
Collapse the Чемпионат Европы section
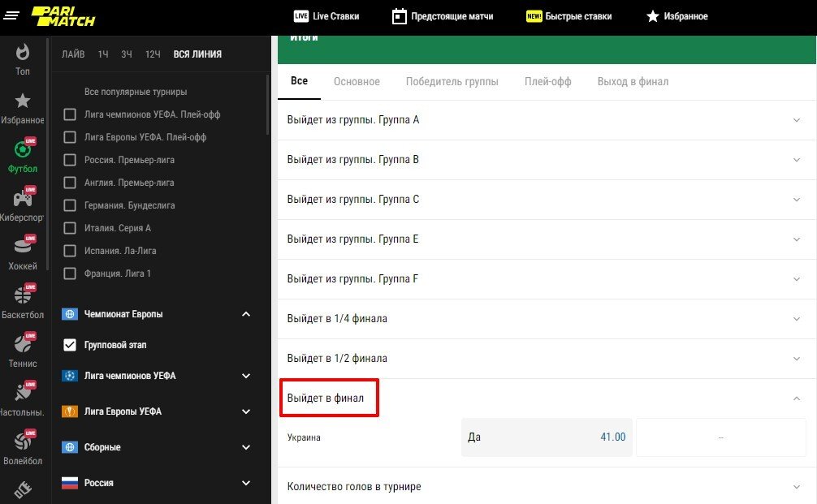(246, 314)
